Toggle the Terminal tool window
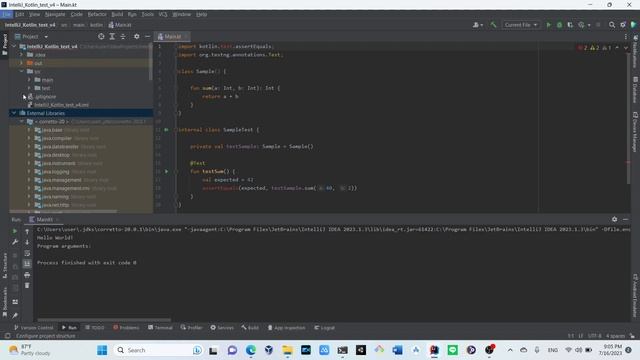 (x=160, y=328)
